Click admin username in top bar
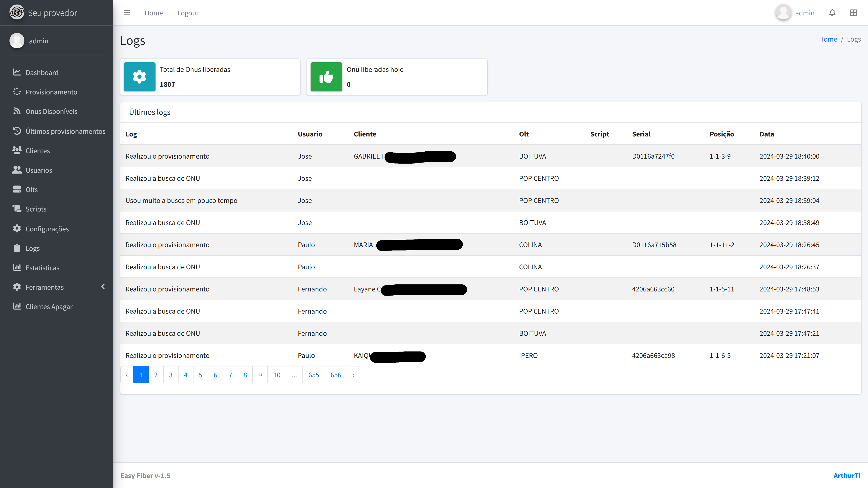Screen dimensions: 868x488 coord(805,13)
